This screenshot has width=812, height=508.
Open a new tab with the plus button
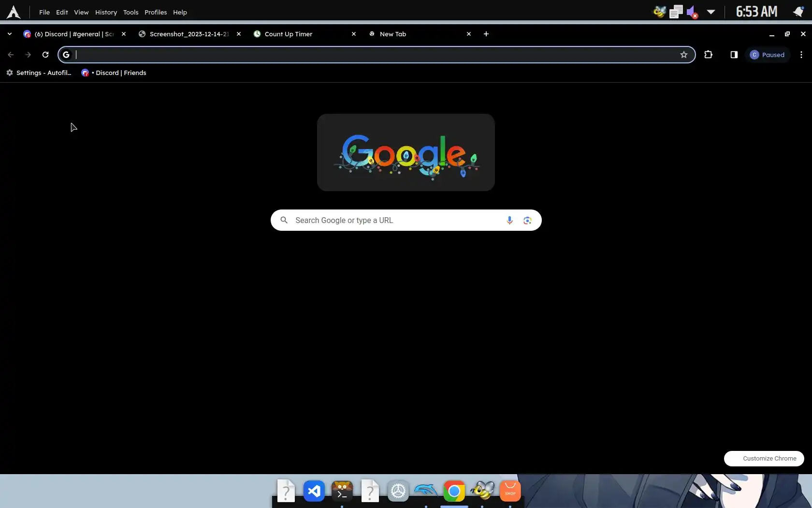(x=486, y=34)
